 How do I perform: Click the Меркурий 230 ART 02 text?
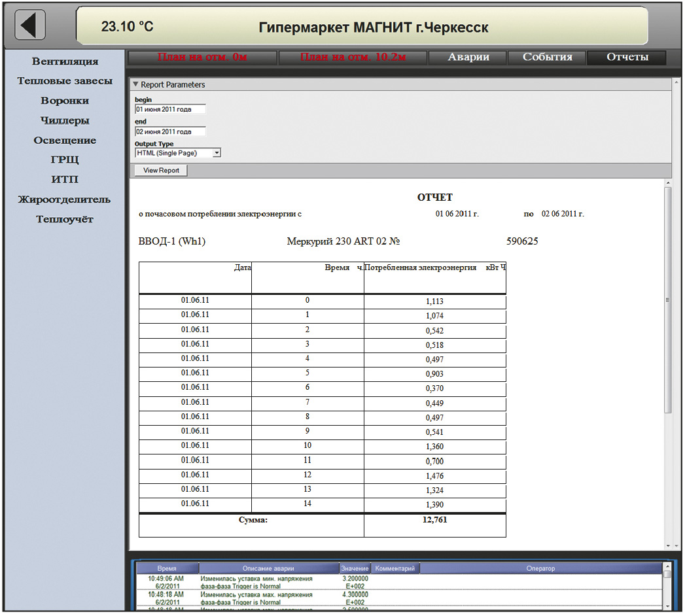point(343,241)
